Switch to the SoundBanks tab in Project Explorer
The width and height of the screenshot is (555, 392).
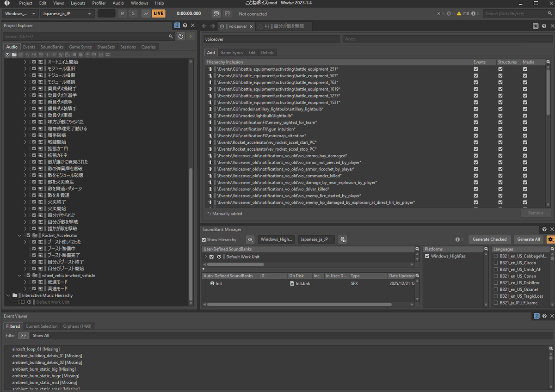pos(52,47)
